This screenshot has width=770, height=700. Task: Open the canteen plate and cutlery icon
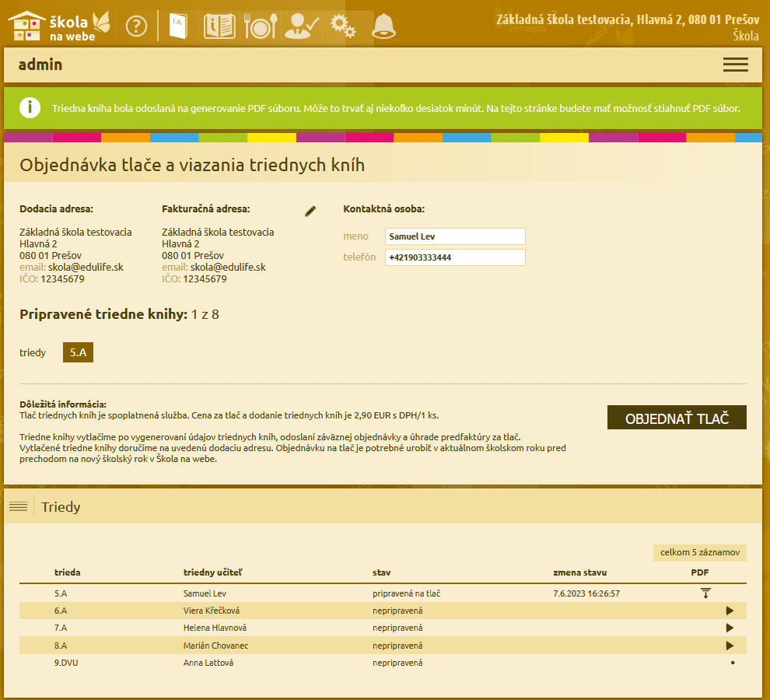point(261,26)
